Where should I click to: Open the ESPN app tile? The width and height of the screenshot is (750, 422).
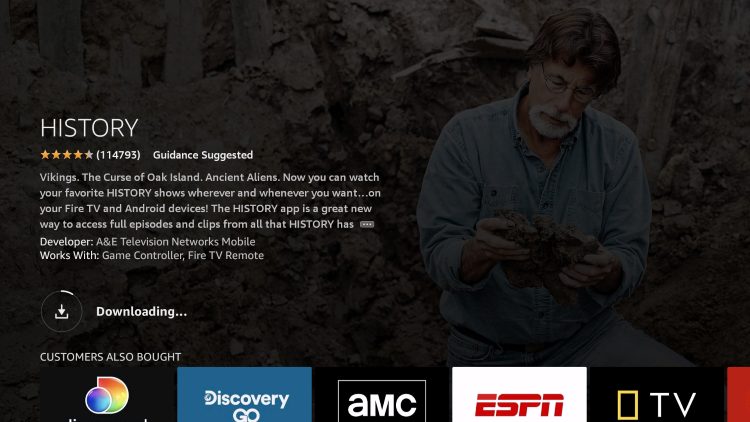pos(519,395)
